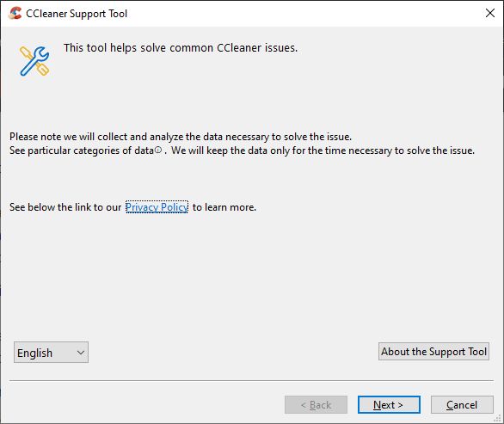The image size is (504, 424).
Task: Click the horizontal separator above Next button
Action: (251, 380)
